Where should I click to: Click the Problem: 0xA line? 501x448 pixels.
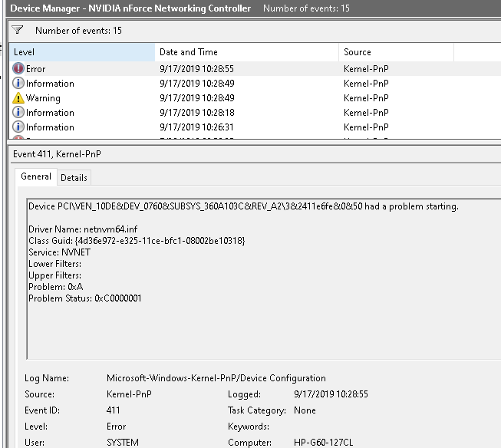point(56,287)
